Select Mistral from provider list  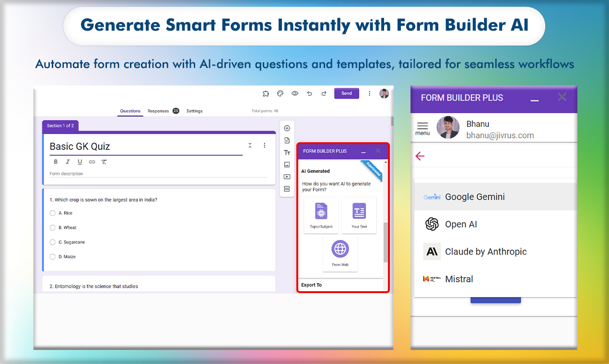pyautogui.click(x=495, y=279)
